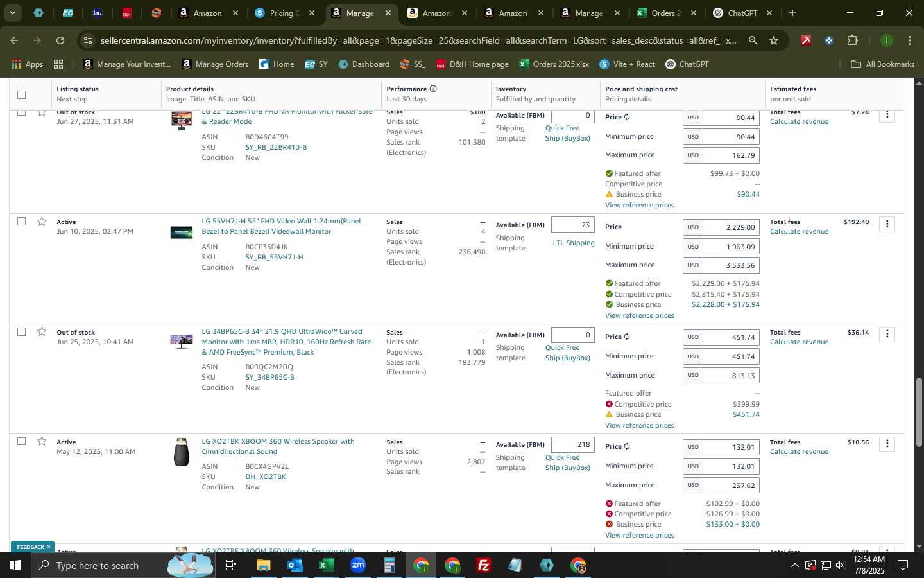This screenshot has width=924, height=578.
Task: Select the LG 55VH7J-H listing checkbox
Action: point(21,222)
